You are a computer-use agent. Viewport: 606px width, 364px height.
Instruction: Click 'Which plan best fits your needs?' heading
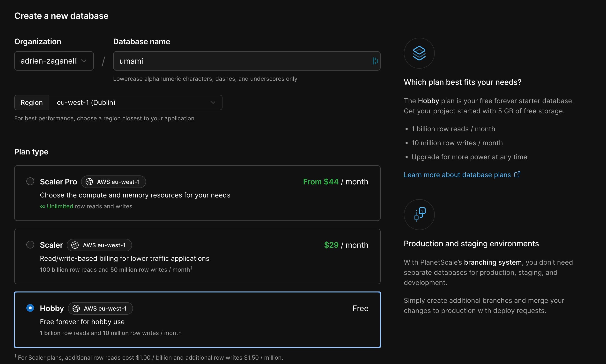(462, 82)
